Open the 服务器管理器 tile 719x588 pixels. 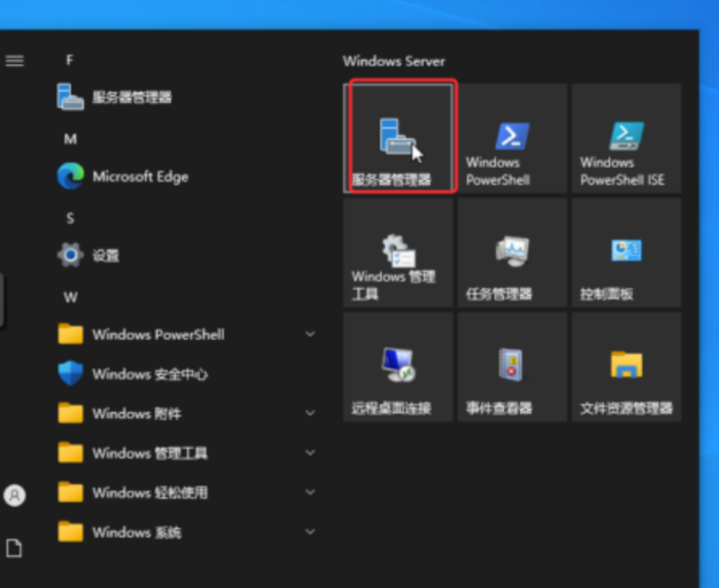click(398, 138)
